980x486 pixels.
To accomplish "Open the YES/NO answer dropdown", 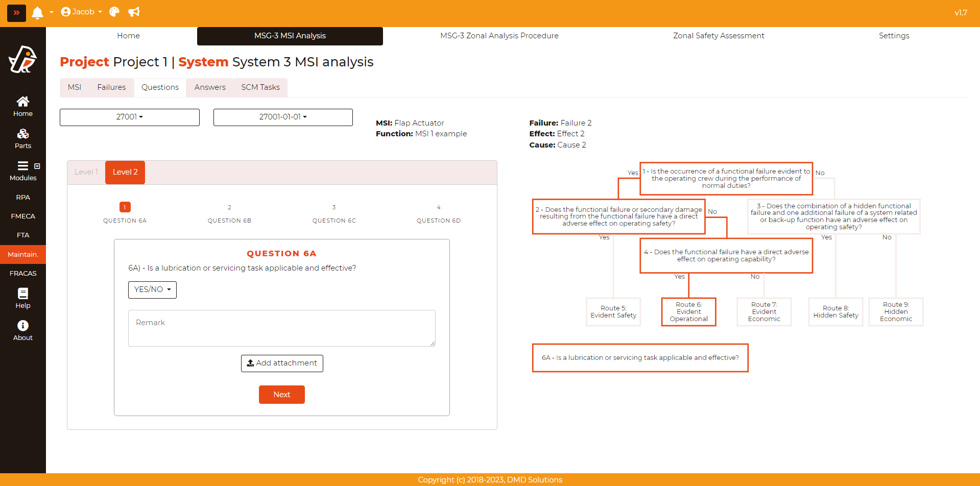I will 152,290.
